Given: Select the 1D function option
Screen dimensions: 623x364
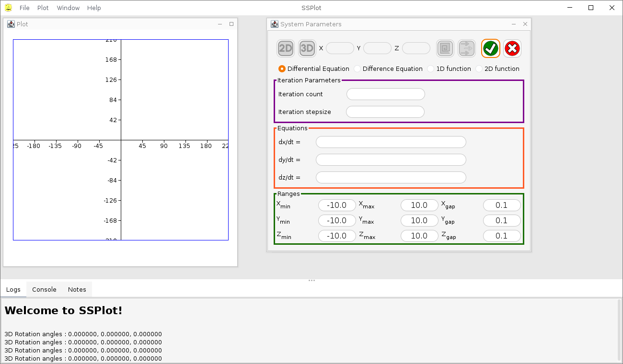Looking at the screenshot, I should pyautogui.click(x=449, y=68).
